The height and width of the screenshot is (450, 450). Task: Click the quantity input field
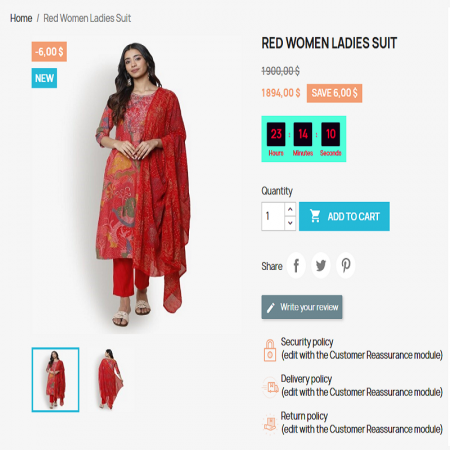pos(273,216)
